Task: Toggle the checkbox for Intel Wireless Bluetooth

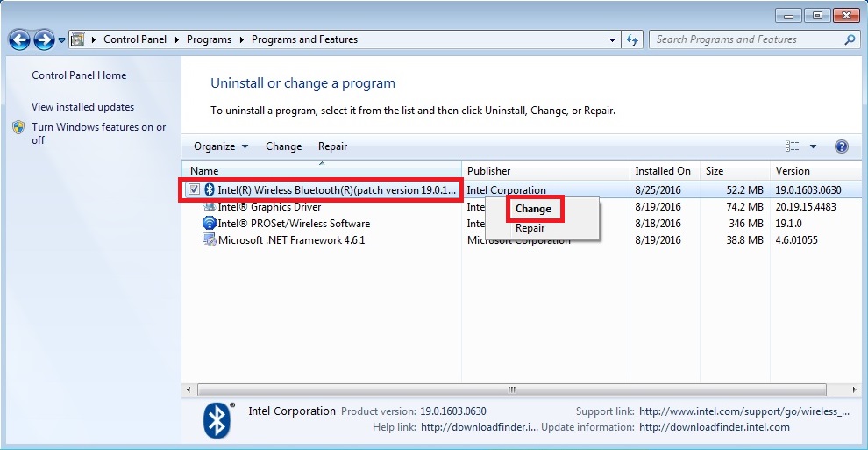Action: (195, 189)
